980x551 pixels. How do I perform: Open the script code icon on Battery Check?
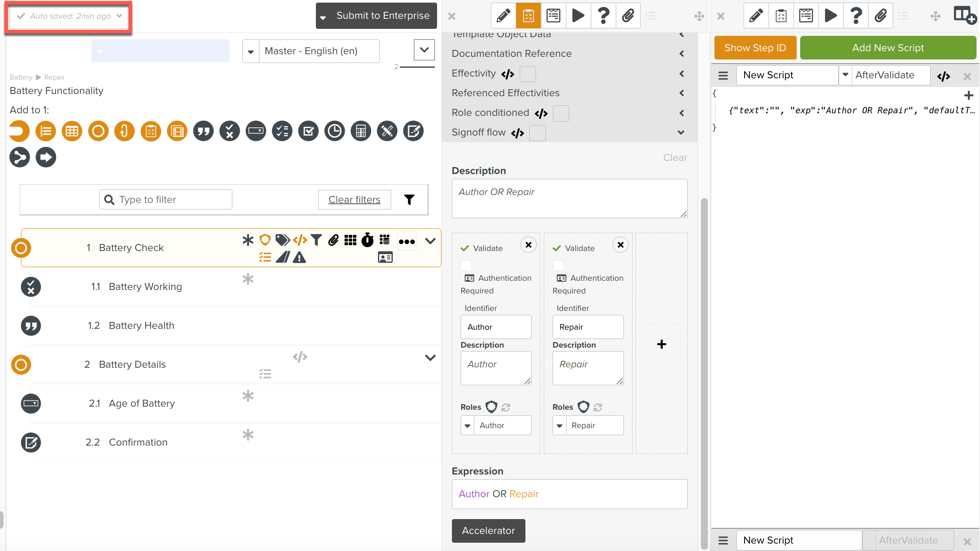tap(300, 240)
